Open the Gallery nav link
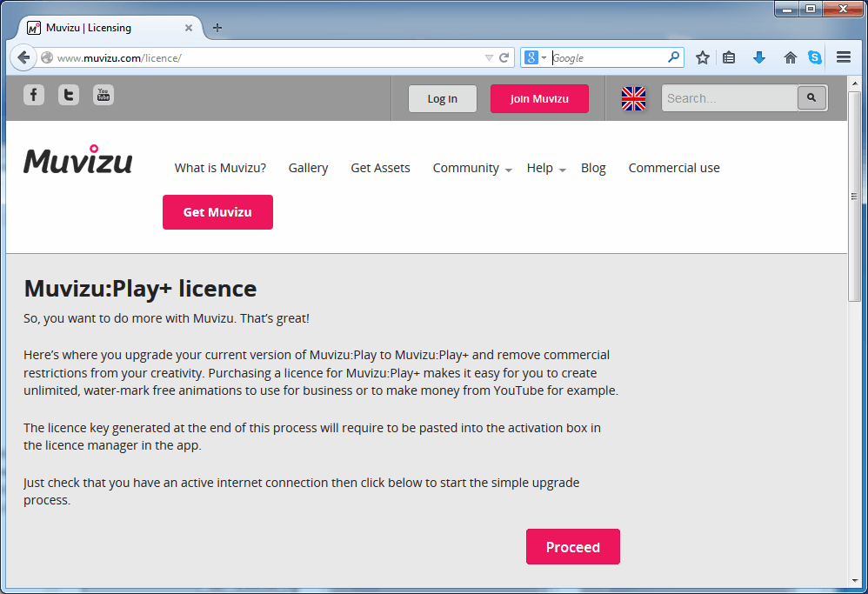 pos(309,168)
